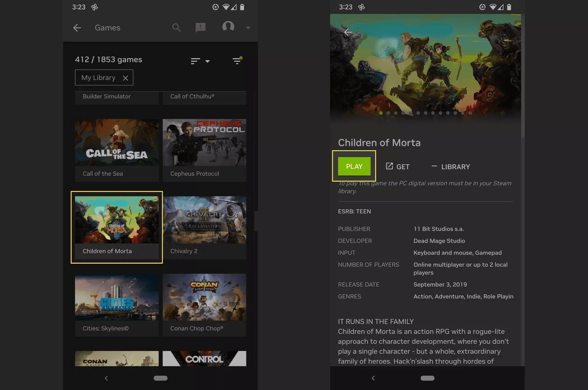Toggle the My Library filter
Screen dimensions: 588x390
tap(98, 77)
